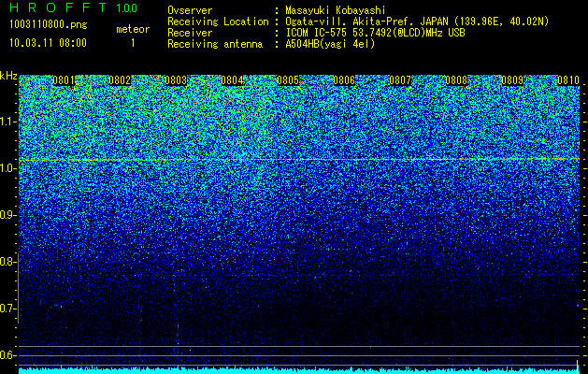
Task: Click the date stamp 10.03.11 08:00
Action: point(48,43)
